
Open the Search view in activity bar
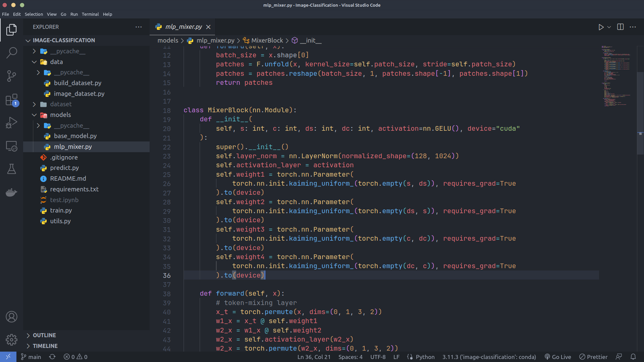tap(11, 53)
